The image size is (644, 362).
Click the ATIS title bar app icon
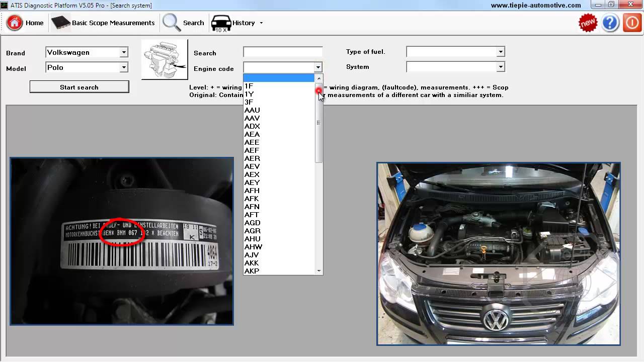[4, 5]
